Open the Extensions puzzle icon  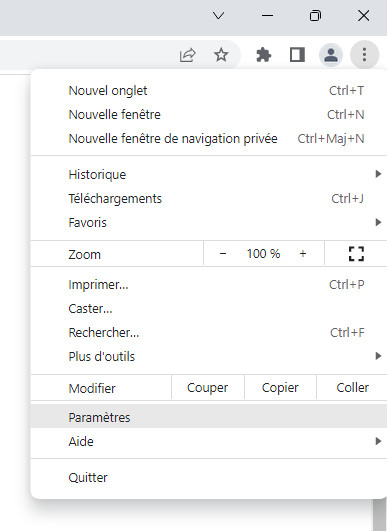(x=263, y=55)
